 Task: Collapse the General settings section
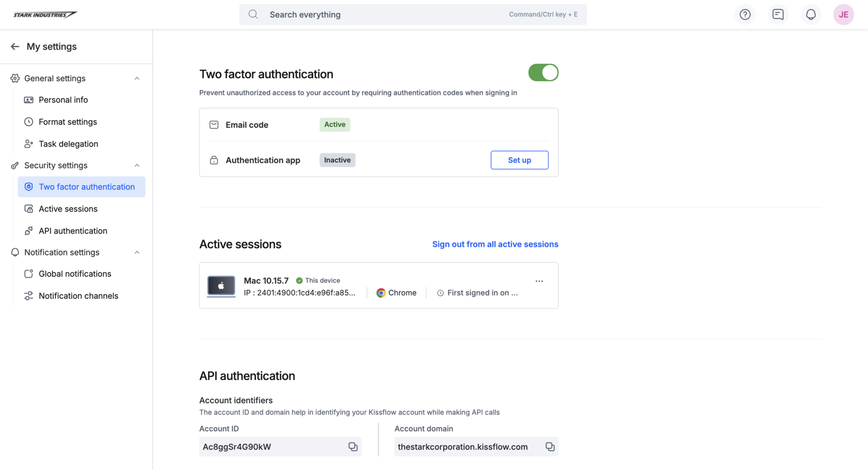pyautogui.click(x=137, y=78)
